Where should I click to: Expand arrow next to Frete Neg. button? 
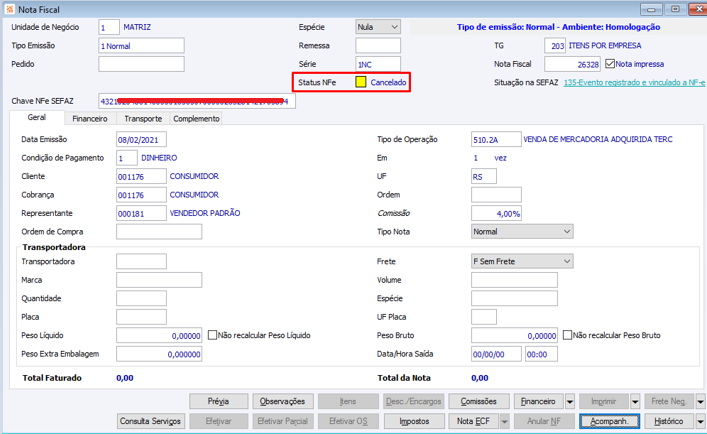coord(700,401)
